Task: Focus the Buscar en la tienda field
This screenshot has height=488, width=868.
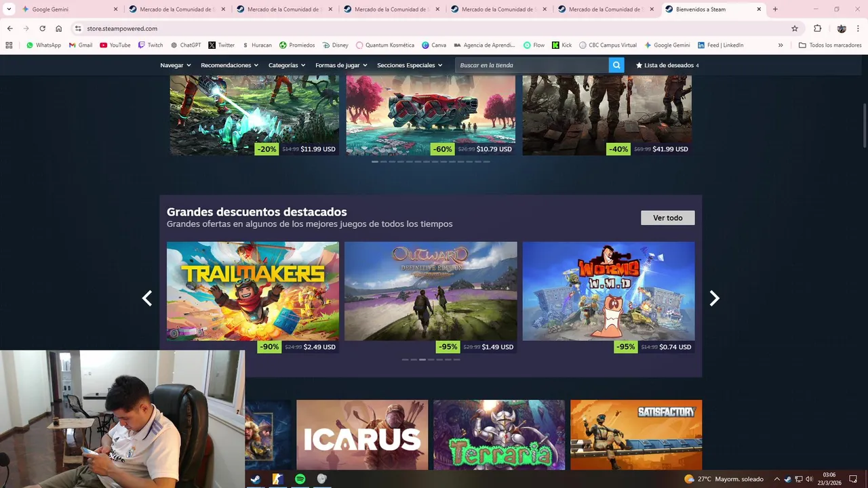Action: tap(532, 65)
